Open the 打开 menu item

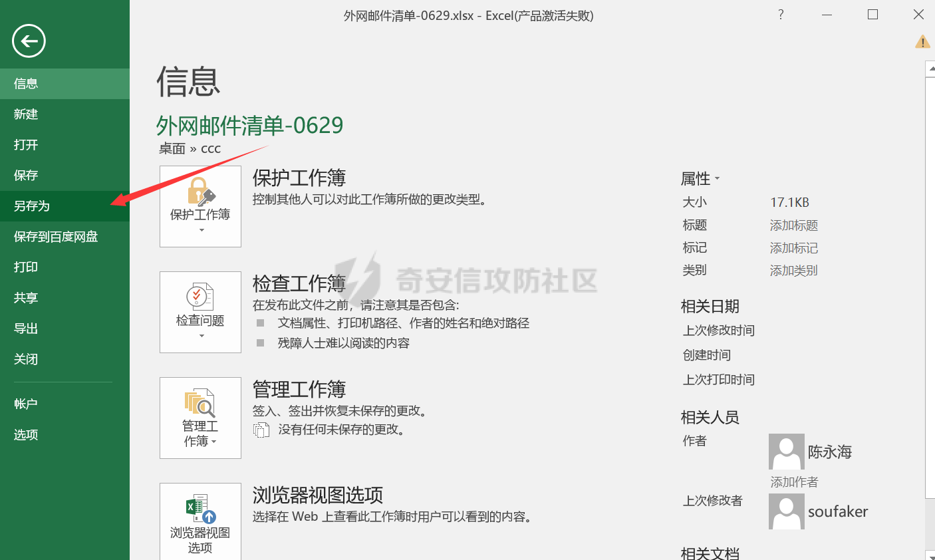click(65, 145)
